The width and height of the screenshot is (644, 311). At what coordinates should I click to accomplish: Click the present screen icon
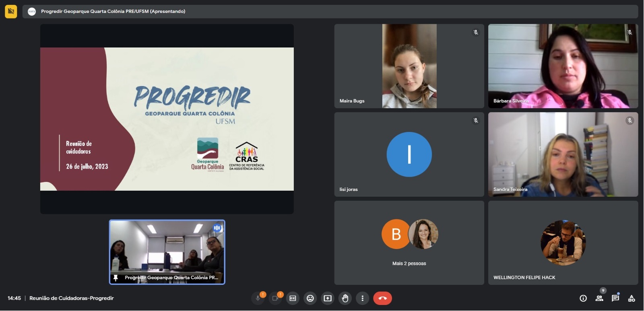[328, 299]
